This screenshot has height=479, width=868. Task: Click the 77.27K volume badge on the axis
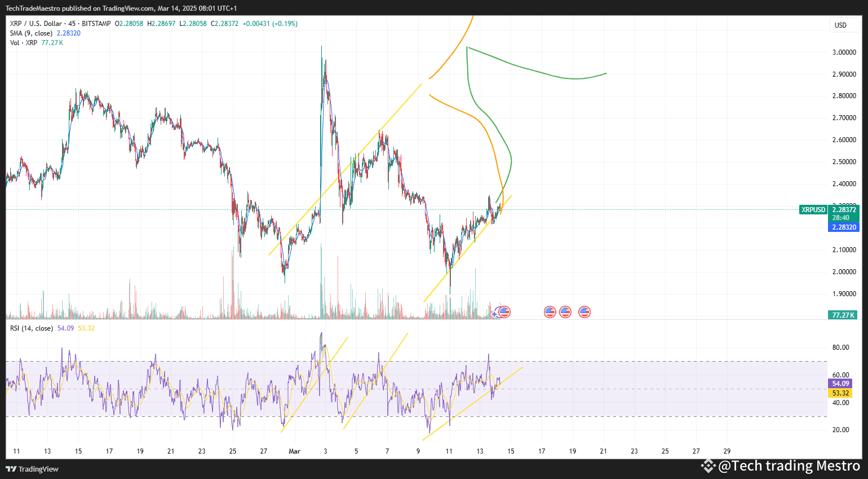(x=843, y=315)
